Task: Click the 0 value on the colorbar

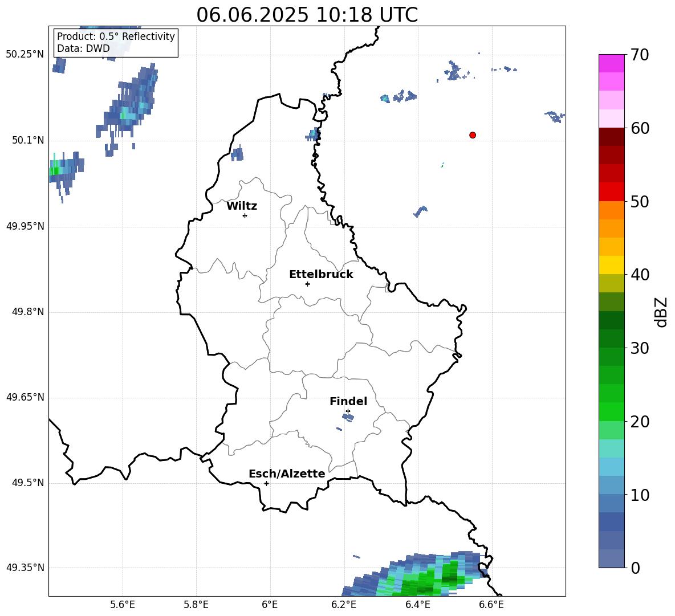Action: (635, 568)
